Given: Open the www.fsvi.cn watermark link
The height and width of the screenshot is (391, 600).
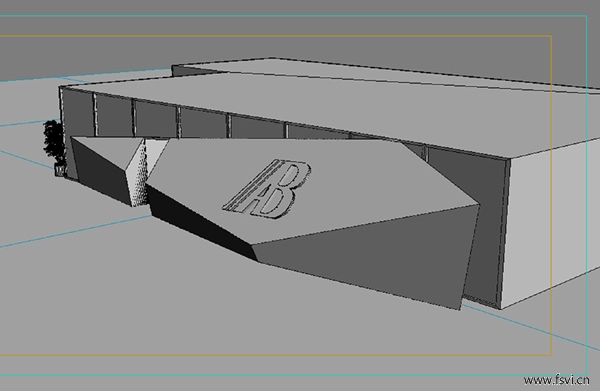Looking at the screenshot, I should (556, 380).
